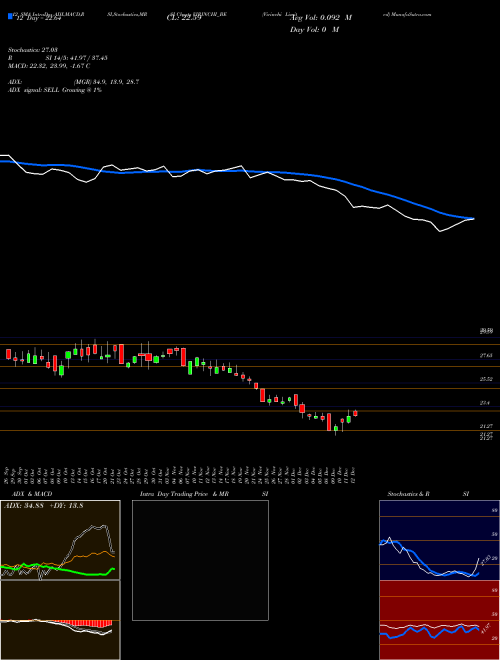This screenshot has height=660, width=500.
Task: Open the MACD histogram chart thumbnail
Action: tap(60, 620)
